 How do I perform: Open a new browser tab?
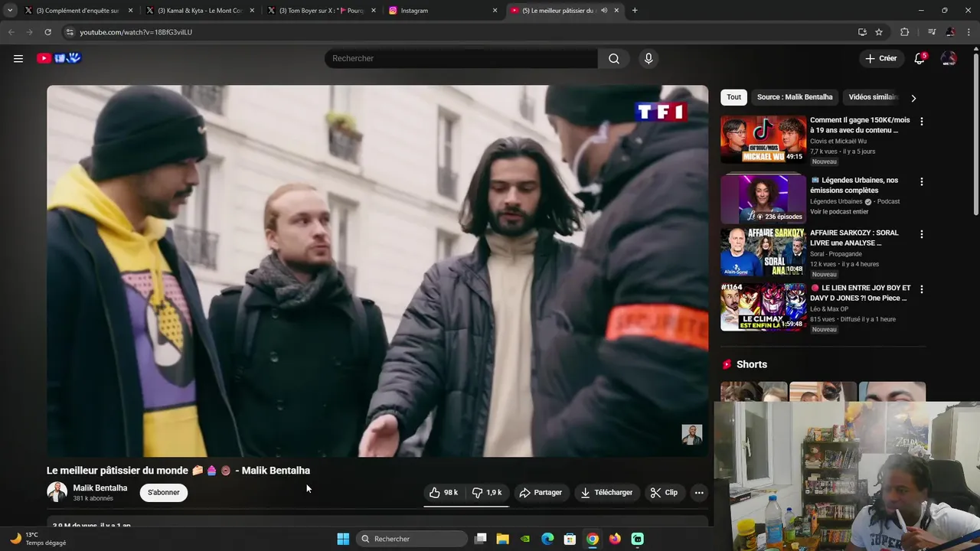pyautogui.click(x=635, y=11)
